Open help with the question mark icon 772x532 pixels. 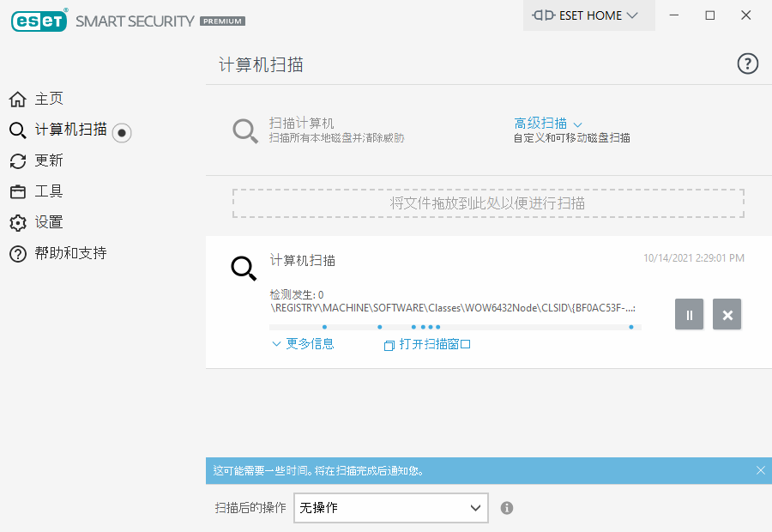click(x=747, y=63)
